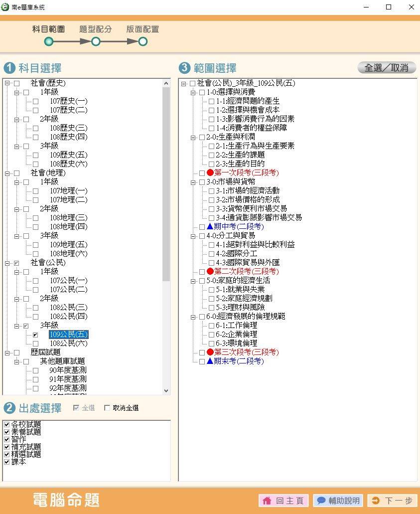420x514 pixels.
Task: Open 輔助說明 help button
Action: (338, 501)
